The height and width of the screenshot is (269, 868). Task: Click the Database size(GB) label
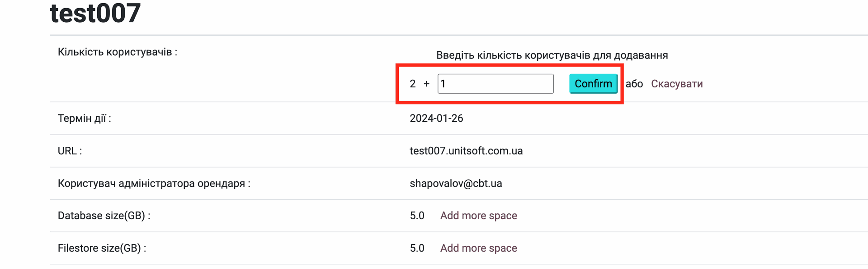(x=104, y=216)
